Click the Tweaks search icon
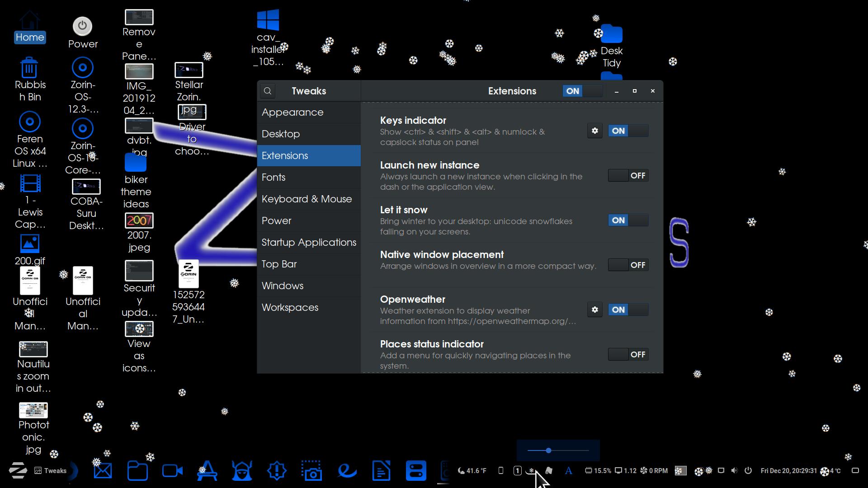 (x=268, y=91)
